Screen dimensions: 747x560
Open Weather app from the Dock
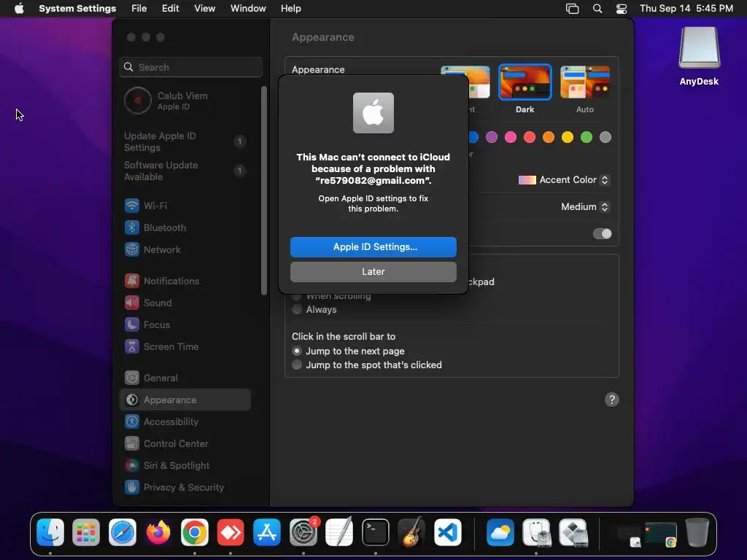[x=500, y=532]
